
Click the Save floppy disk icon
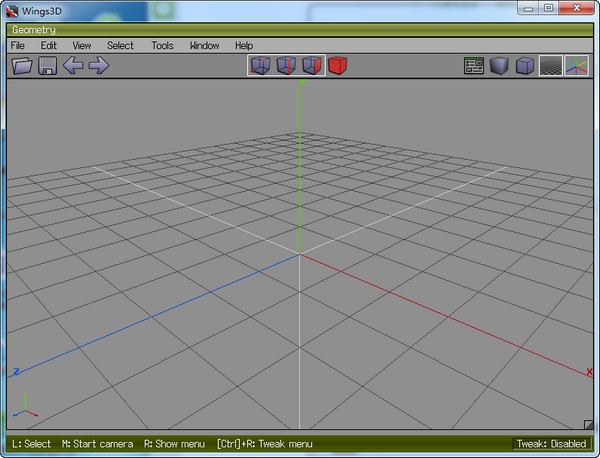pyautogui.click(x=47, y=66)
